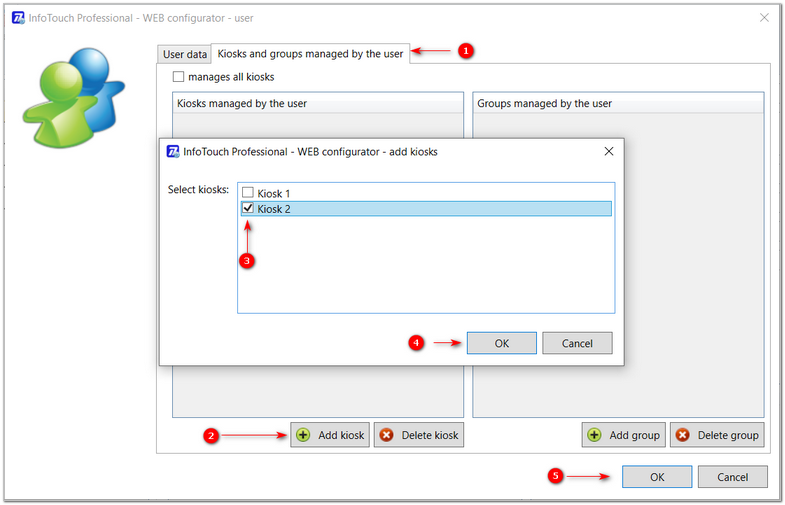Click the red X icon on Delete kiosk

(386, 435)
